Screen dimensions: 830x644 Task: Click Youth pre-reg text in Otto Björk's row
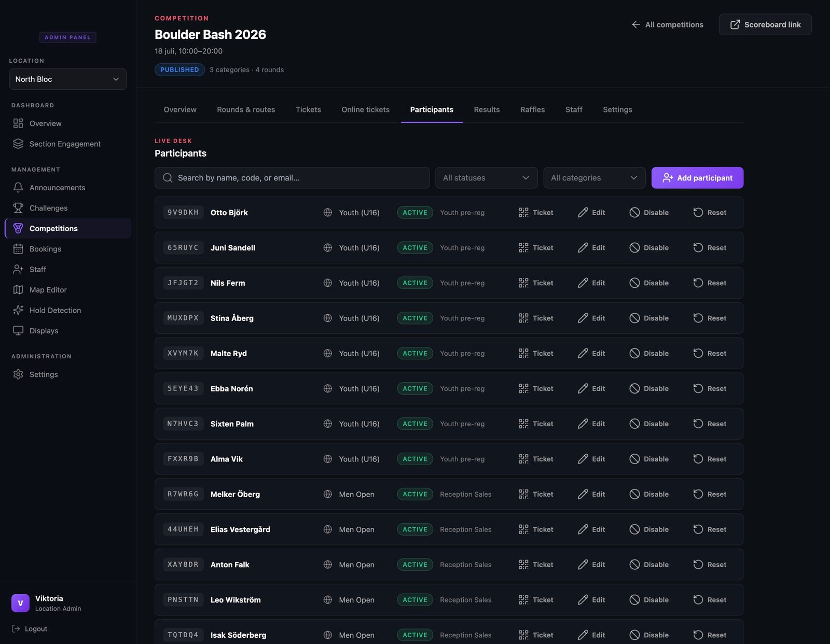[x=462, y=213]
